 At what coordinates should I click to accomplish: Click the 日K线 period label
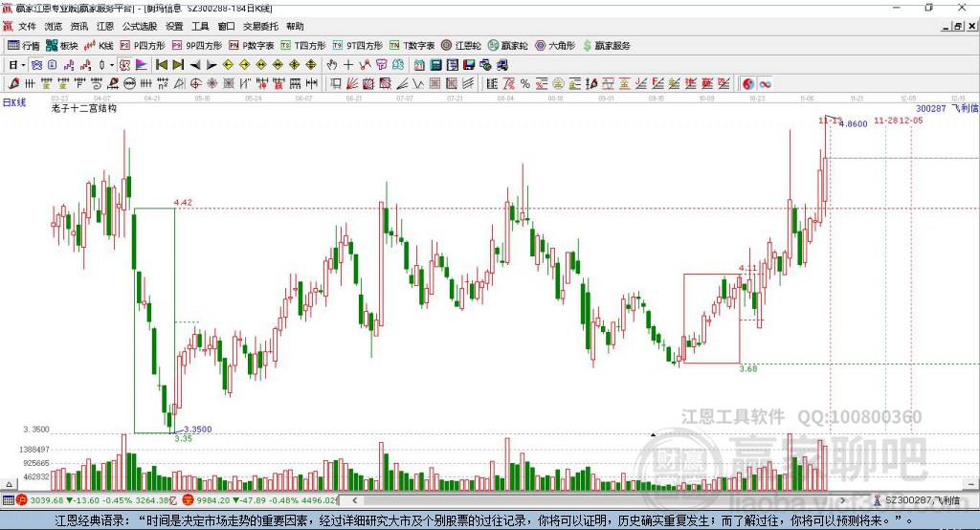14,101
